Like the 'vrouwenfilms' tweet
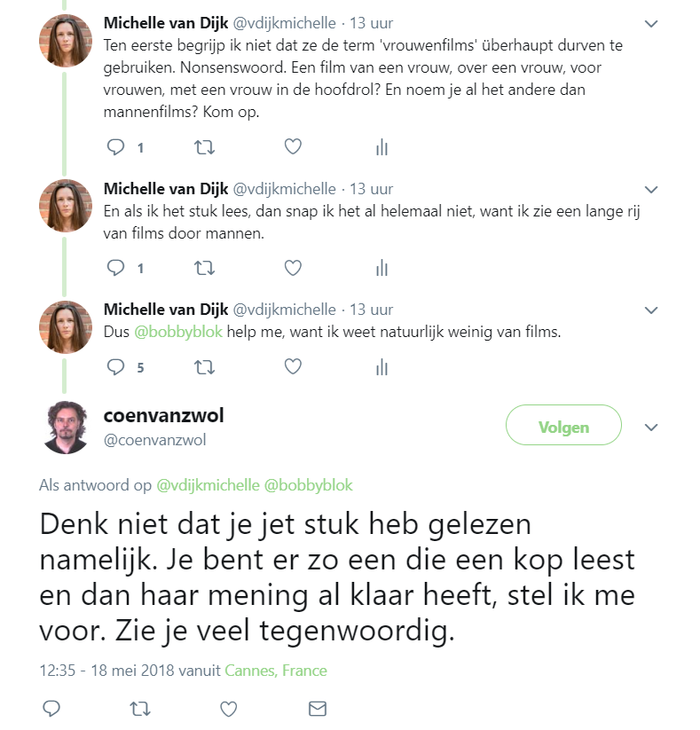Viewport: 700px width, 730px height. pos(293,147)
